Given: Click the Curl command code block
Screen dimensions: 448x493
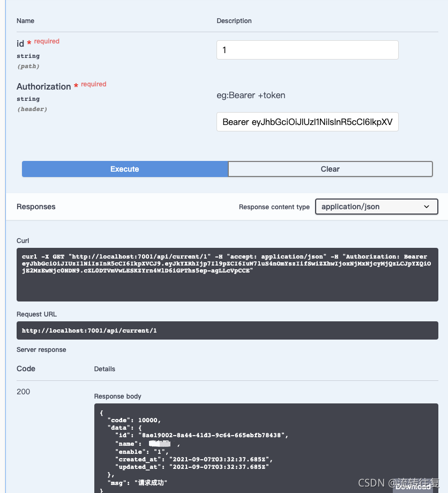Looking at the screenshot, I should pyautogui.click(x=227, y=275).
